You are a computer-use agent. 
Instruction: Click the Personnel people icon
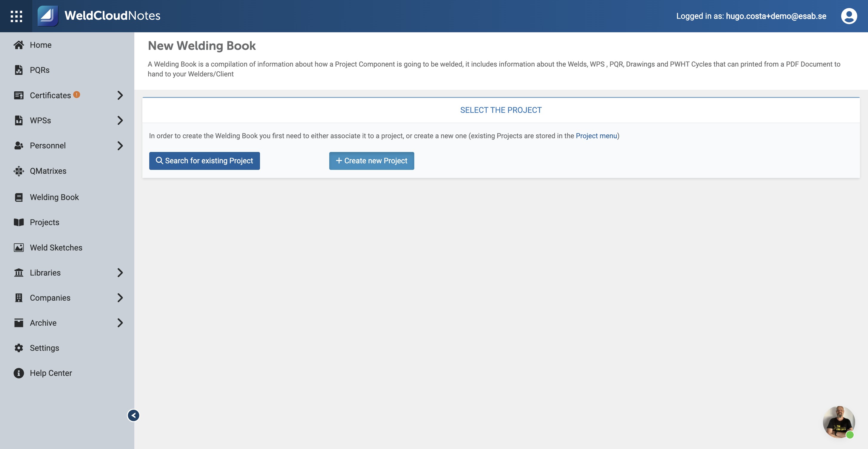click(x=19, y=146)
